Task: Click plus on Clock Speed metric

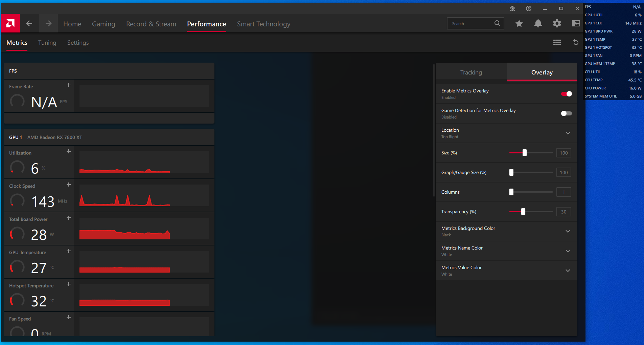Action: click(x=69, y=185)
